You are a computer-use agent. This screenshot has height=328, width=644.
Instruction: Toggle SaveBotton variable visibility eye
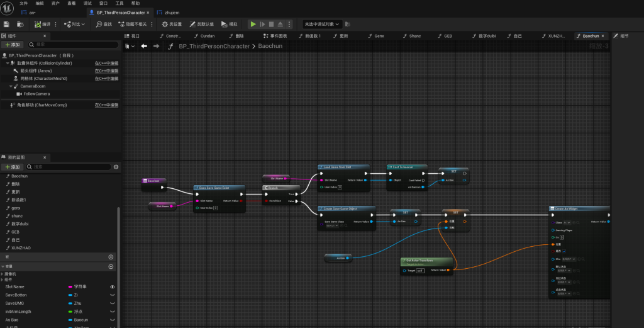(113, 295)
